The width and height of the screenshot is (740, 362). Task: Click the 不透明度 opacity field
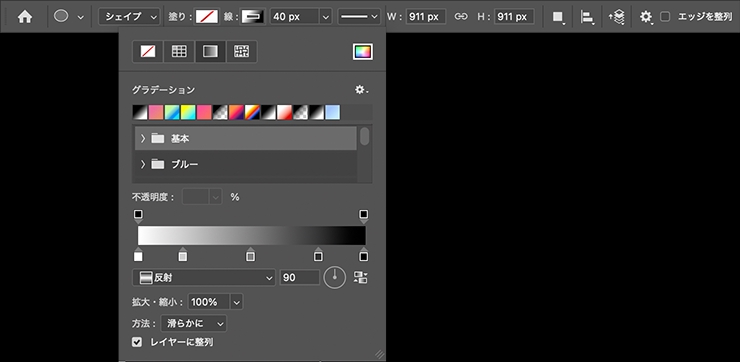click(196, 197)
